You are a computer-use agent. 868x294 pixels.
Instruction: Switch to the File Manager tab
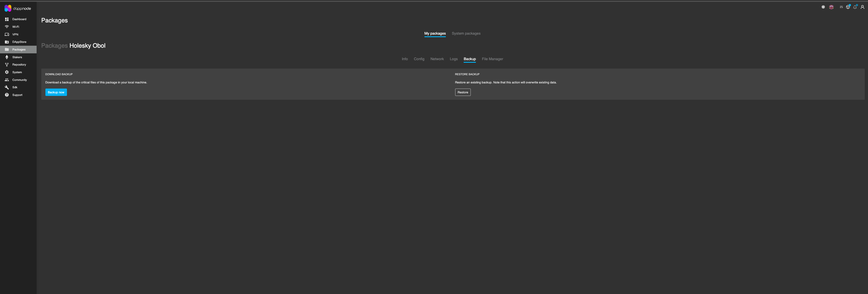(x=492, y=59)
